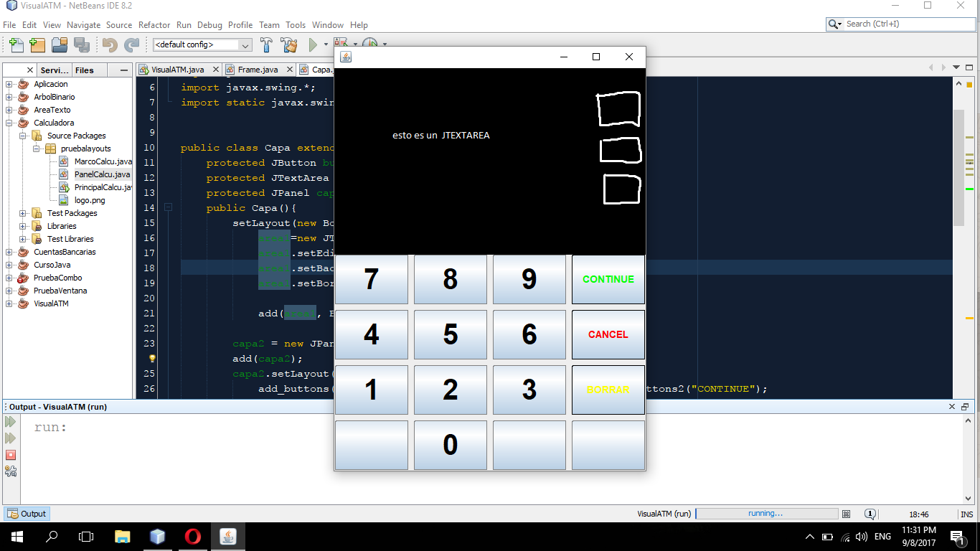This screenshot has width=980, height=551.
Task: Open the Refactor menu
Action: [154, 24]
